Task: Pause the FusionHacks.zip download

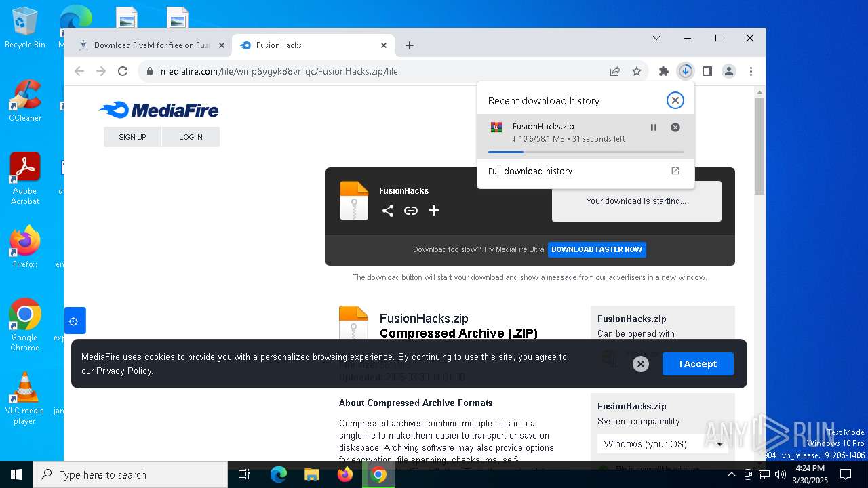Action: click(654, 127)
